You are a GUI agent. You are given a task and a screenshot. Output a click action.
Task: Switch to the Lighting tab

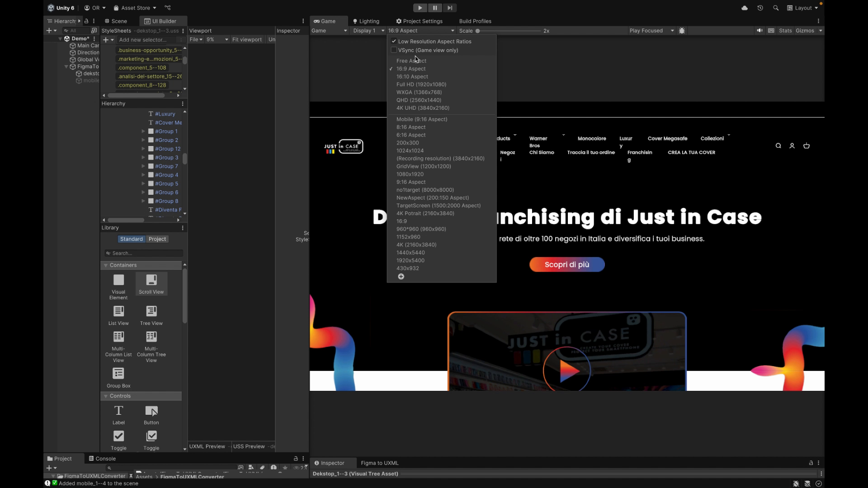point(366,21)
